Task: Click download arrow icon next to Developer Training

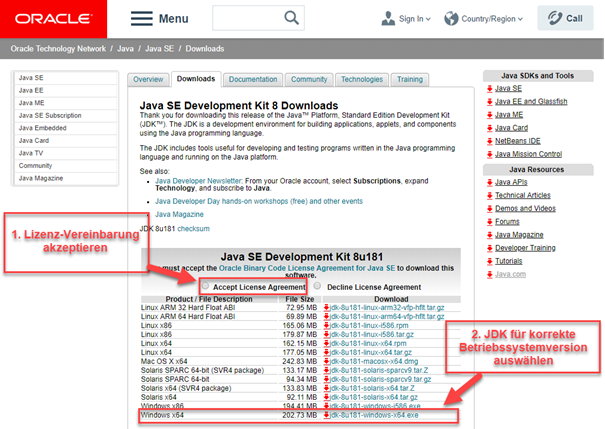Action: click(x=490, y=248)
